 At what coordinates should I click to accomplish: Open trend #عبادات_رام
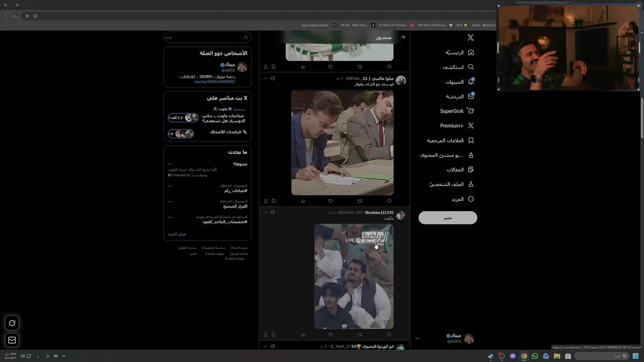click(x=235, y=191)
